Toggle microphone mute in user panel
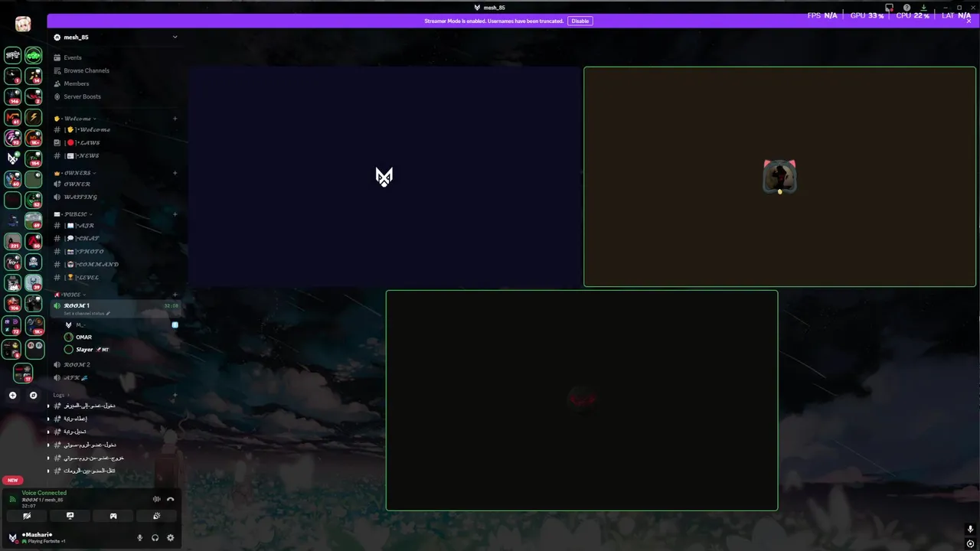This screenshot has height=551, width=980. tap(139, 538)
